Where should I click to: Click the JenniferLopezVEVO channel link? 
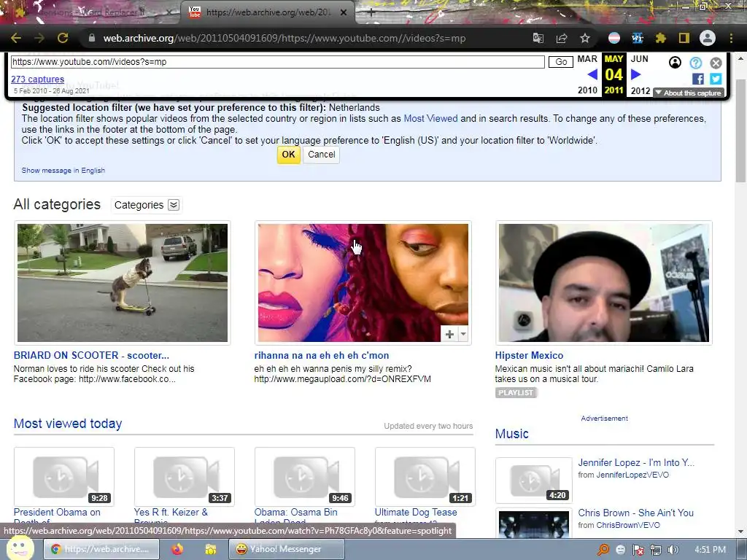pos(632,475)
